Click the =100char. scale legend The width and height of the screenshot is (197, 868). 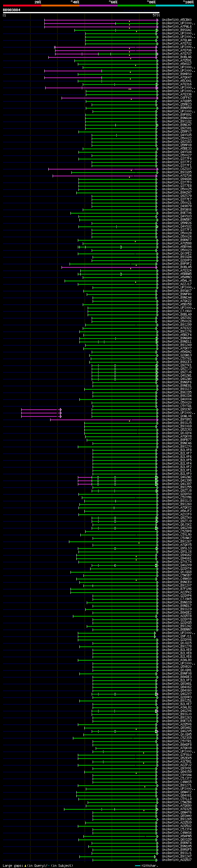pyautogui.click(x=147, y=865)
